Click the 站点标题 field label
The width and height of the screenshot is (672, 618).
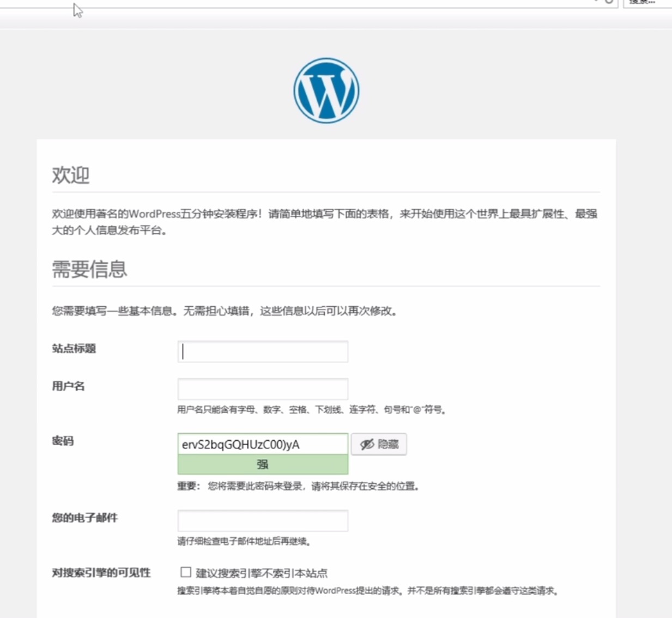point(74,349)
